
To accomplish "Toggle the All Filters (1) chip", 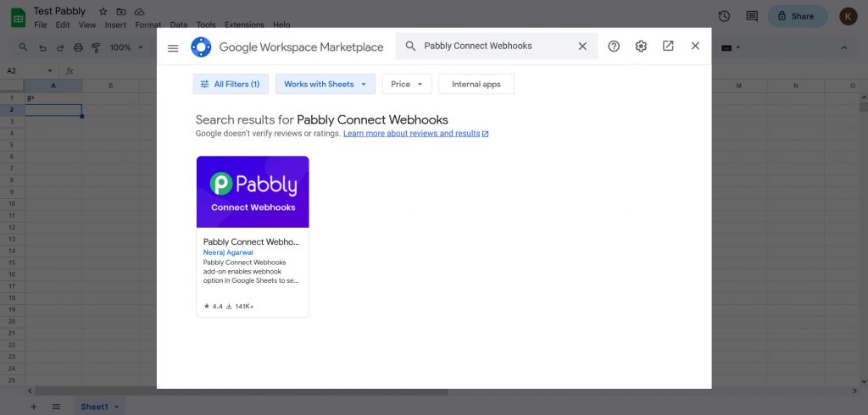I will (x=231, y=84).
